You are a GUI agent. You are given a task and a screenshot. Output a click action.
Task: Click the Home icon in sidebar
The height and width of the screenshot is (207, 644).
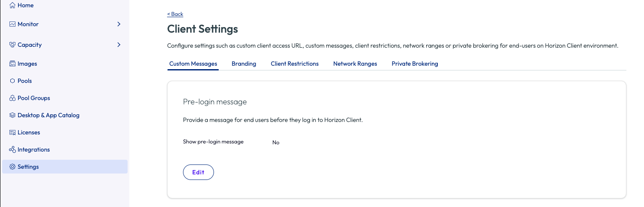point(12,6)
